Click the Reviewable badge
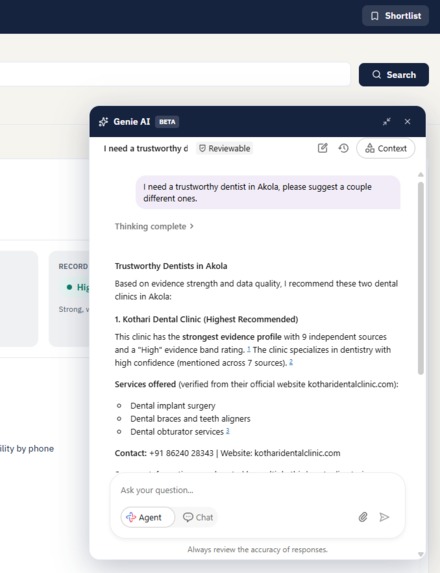440x573 pixels. click(224, 148)
